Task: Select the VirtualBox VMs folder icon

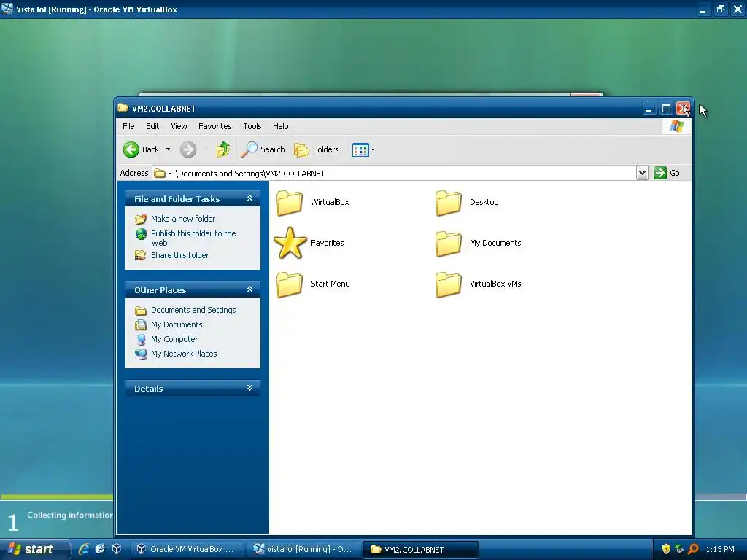Action: [449, 284]
